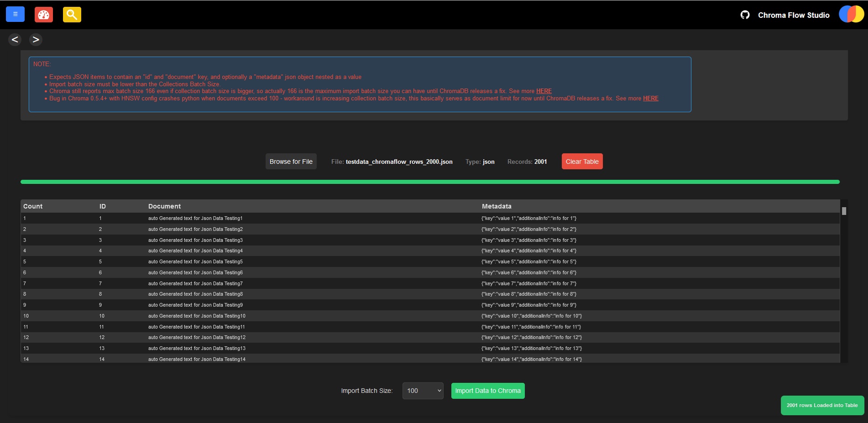Click Chroma Flow Studio title
The image size is (868, 423).
(794, 15)
